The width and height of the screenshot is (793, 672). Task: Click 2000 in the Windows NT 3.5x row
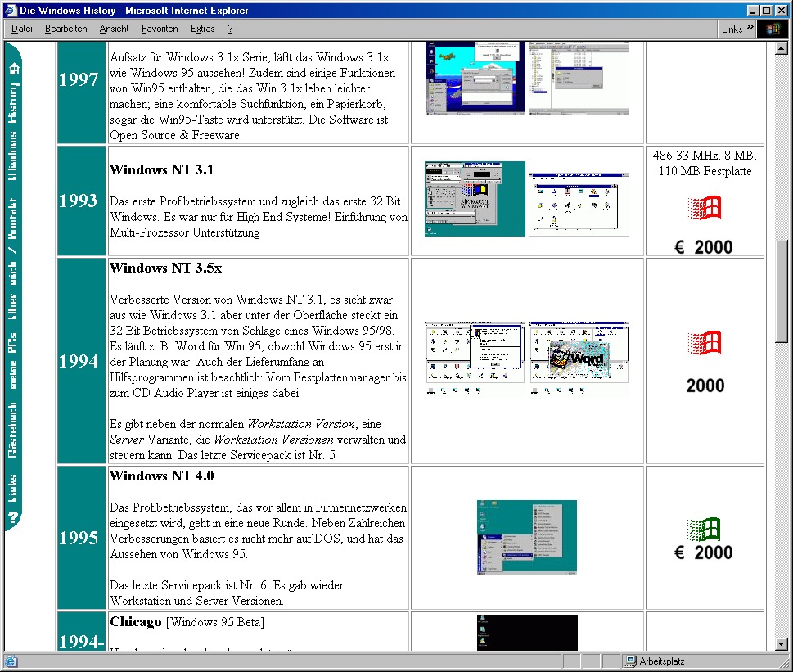[705, 386]
